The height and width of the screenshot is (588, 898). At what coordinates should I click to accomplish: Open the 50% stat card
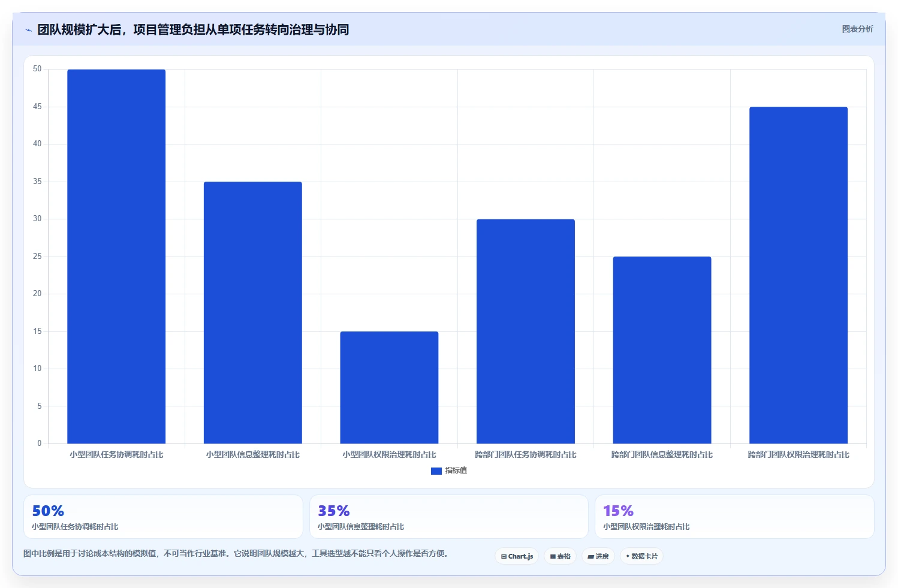tap(163, 517)
